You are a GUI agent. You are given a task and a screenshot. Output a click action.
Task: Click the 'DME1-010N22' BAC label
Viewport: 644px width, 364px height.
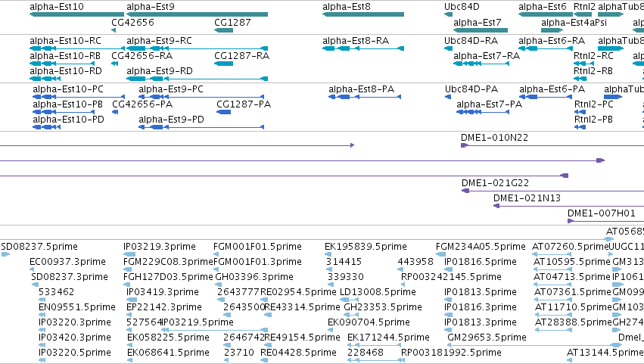(x=494, y=138)
